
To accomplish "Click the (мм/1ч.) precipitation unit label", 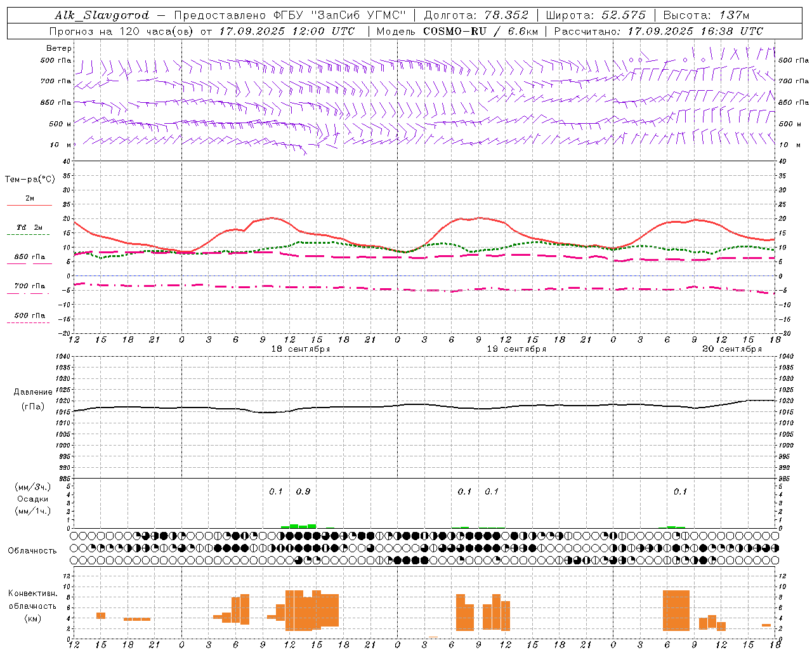I will click(33, 511).
